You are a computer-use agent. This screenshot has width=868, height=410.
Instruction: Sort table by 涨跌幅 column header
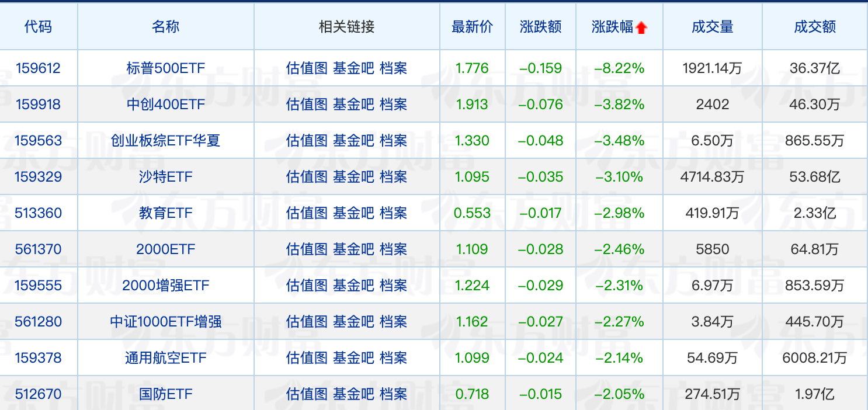click(x=613, y=27)
